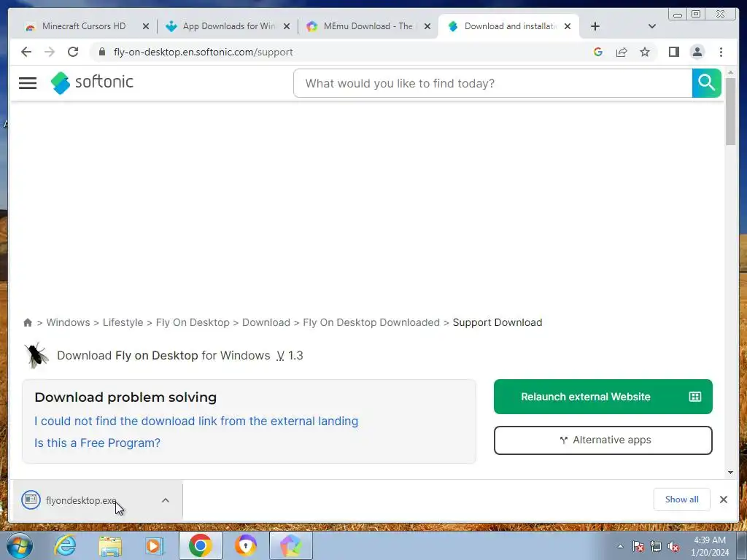The image size is (747, 560).
Task: Click Lifestyle breadcrumb link
Action: (123, 322)
